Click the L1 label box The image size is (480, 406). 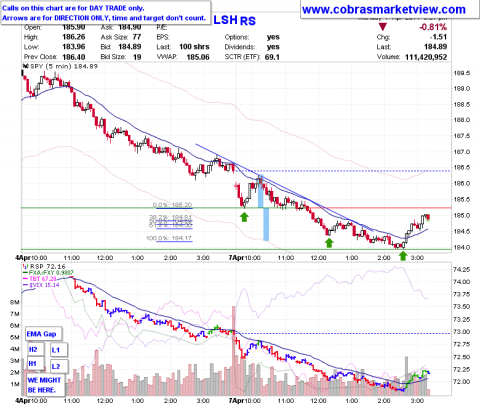pos(56,350)
